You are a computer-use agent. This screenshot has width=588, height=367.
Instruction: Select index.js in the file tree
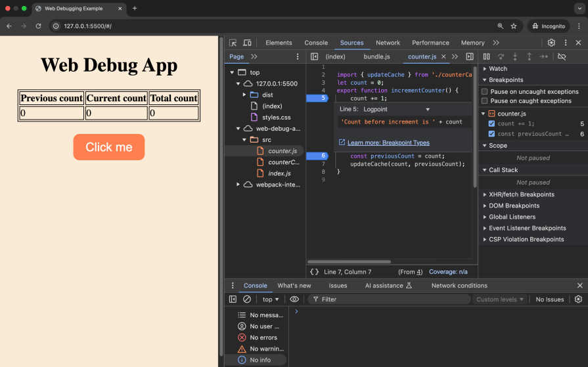coord(279,173)
